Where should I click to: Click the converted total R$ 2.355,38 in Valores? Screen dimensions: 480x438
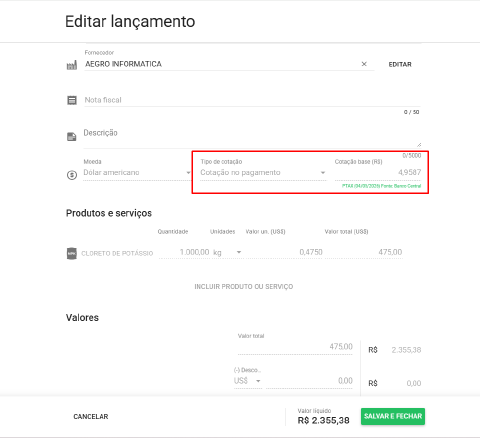click(x=395, y=350)
